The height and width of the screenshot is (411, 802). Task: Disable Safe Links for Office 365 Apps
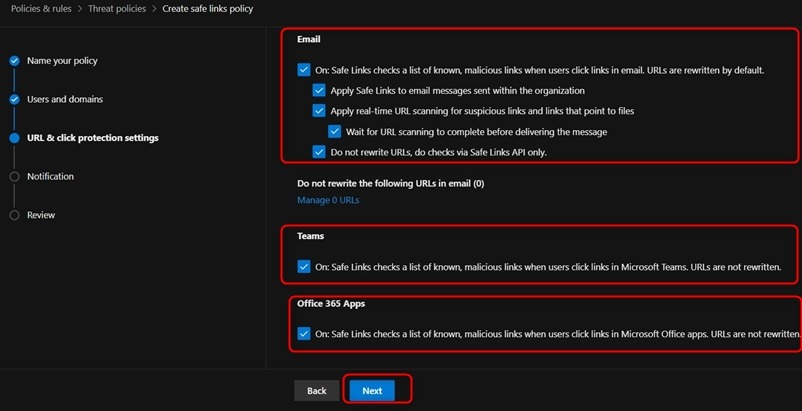[304, 334]
